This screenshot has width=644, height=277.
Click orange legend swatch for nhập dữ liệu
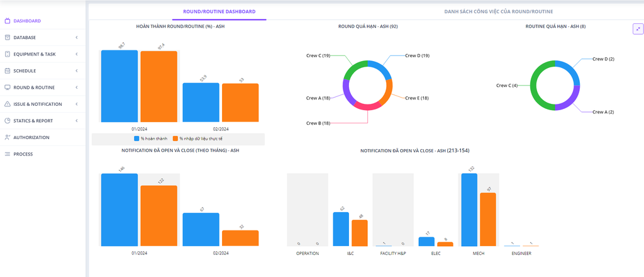pos(176,139)
